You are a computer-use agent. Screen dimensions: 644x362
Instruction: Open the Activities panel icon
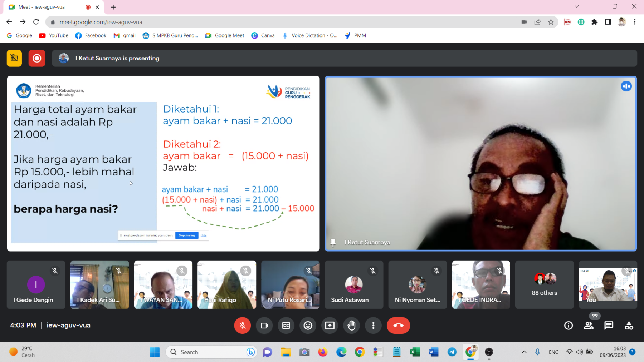pyautogui.click(x=629, y=326)
